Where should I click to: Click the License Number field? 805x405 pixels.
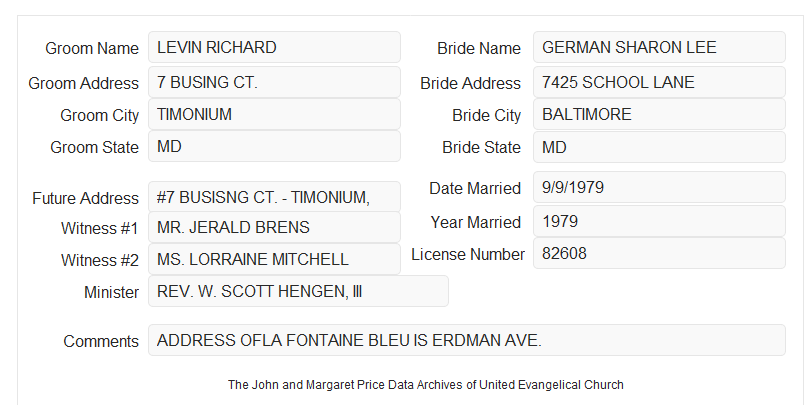tap(659, 253)
